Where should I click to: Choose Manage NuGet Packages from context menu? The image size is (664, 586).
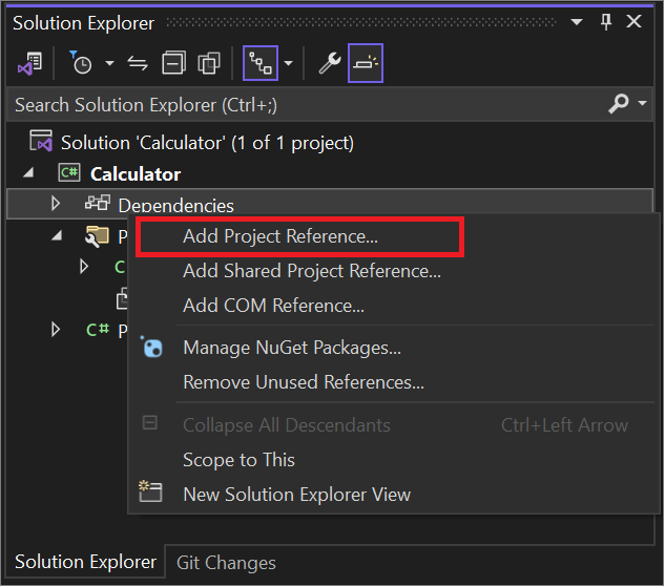pos(292,348)
